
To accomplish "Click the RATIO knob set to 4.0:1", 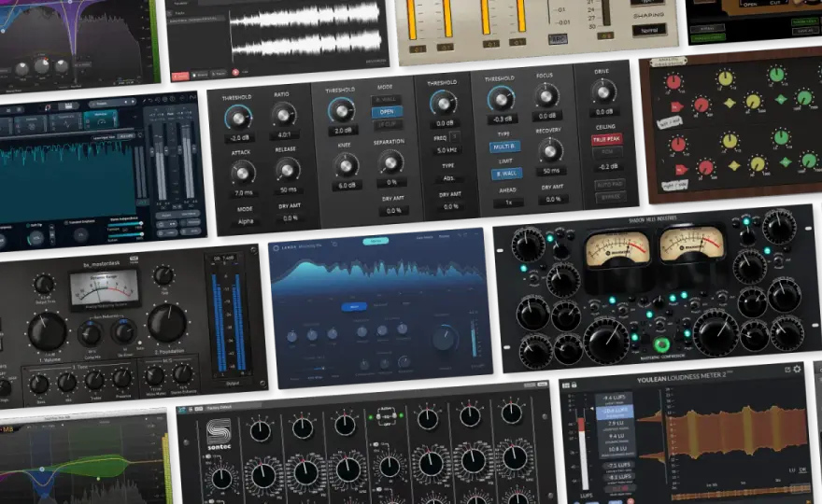I will tap(283, 115).
